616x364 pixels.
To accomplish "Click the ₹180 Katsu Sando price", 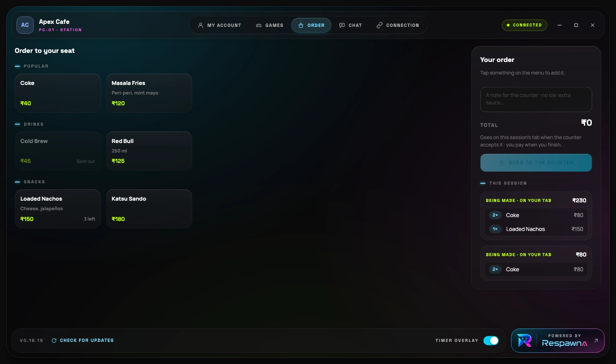I will 118,219.
